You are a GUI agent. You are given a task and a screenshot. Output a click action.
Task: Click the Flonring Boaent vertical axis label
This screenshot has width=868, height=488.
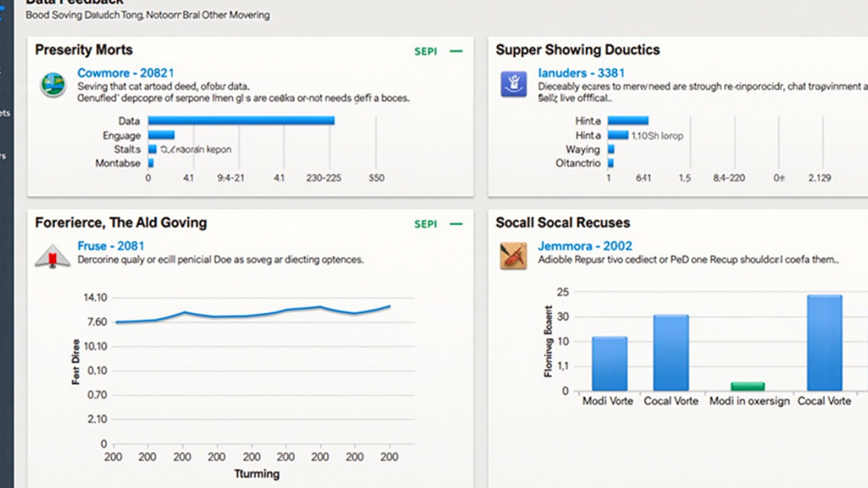(549, 341)
